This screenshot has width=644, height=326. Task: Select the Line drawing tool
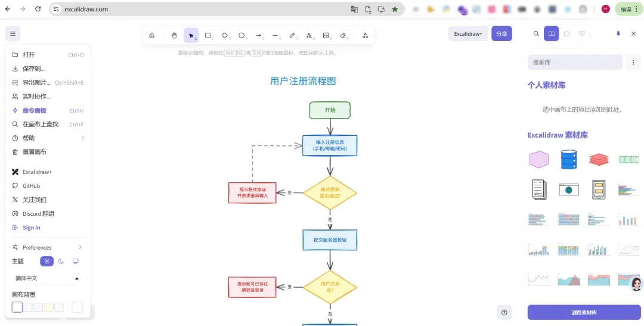click(275, 36)
